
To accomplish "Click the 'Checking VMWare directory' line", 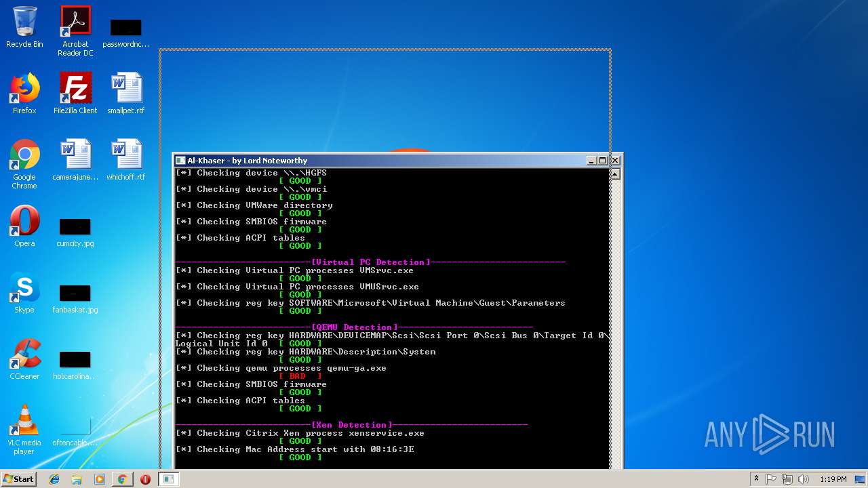I will pyautogui.click(x=254, y=205).
